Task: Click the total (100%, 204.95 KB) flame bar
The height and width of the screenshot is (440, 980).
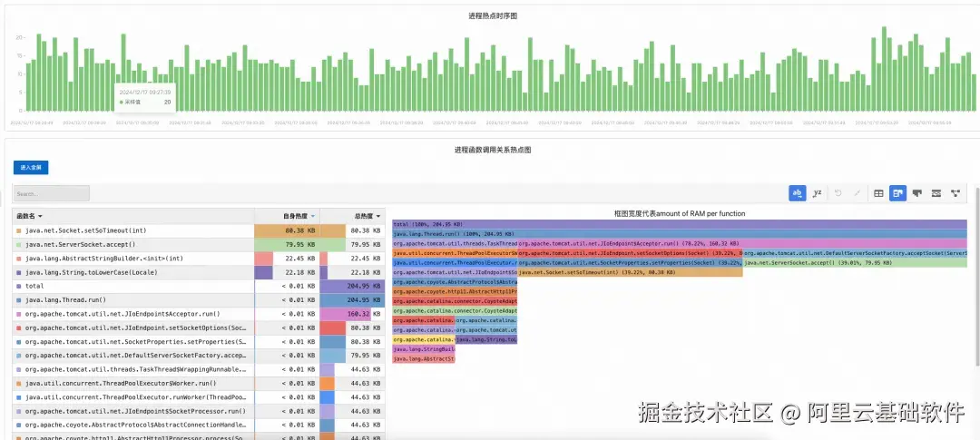Action: click(680, 224)
